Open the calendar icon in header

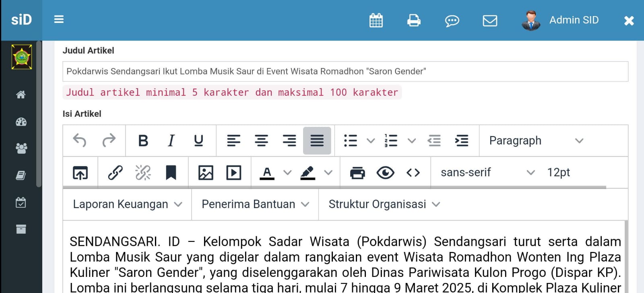click(376, 20)
